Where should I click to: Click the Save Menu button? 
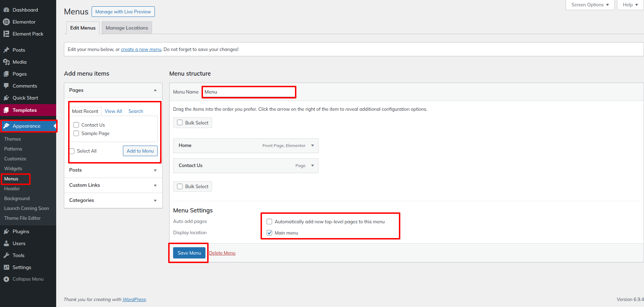(x=189, y=253)
